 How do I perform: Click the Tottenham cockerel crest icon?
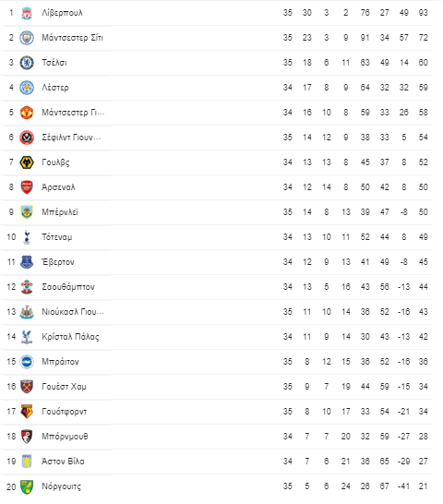(x=27, y=237)
